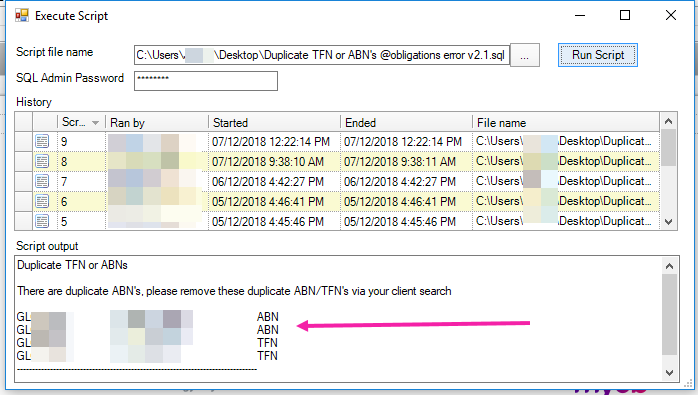
Task: Sort history by Started column
Action: (274, 122)
